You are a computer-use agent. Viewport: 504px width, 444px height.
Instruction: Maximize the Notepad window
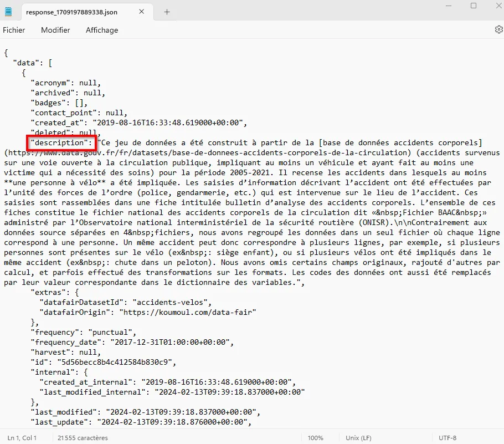coord(474,6)
